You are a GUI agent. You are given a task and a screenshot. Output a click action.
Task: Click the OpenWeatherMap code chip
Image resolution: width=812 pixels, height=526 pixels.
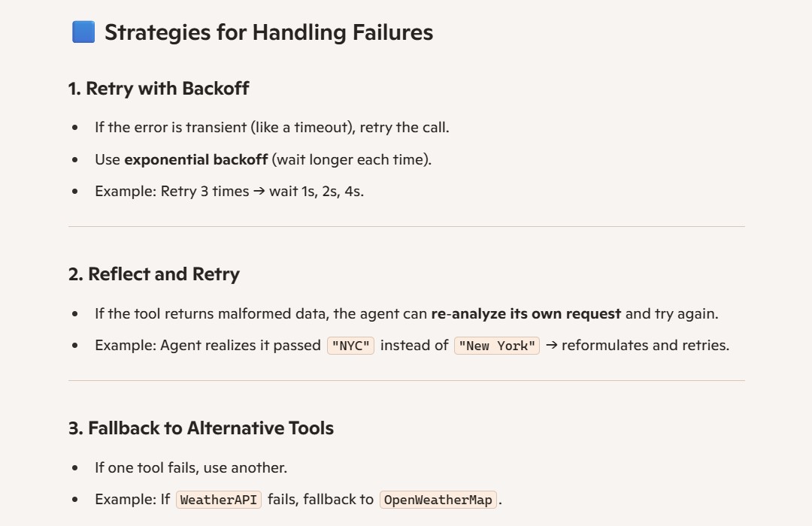(x=438, y=500)
